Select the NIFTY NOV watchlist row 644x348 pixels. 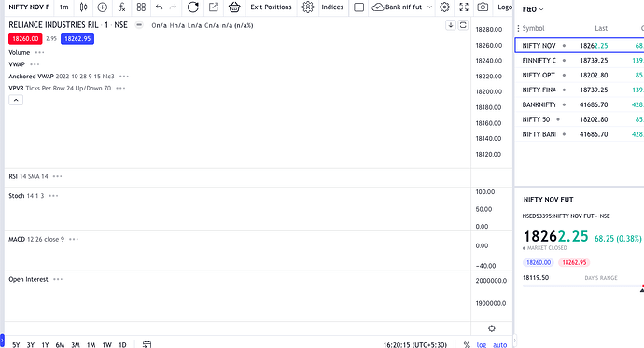tap(580, 46)
